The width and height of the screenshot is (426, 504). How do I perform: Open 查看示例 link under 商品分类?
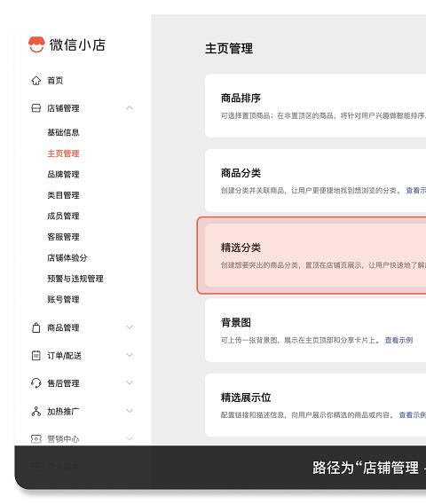tap(415, 191)
